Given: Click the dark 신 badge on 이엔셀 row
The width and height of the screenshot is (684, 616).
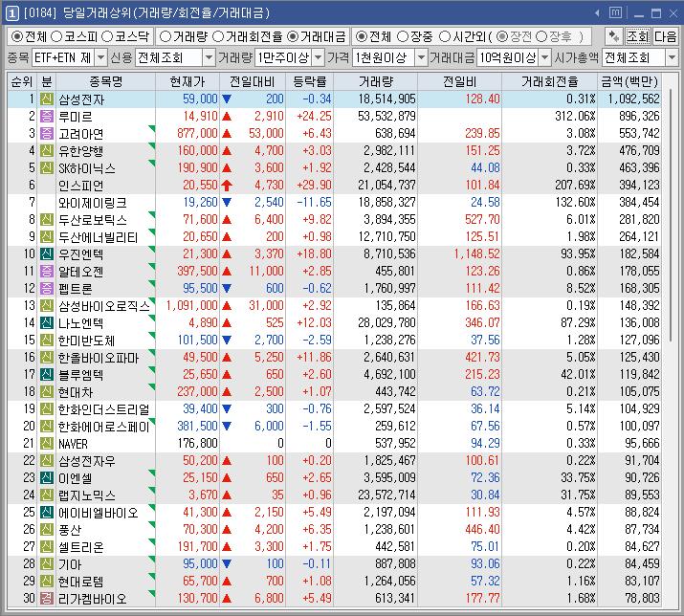Looking at the screenshot, I should [46, 477].
